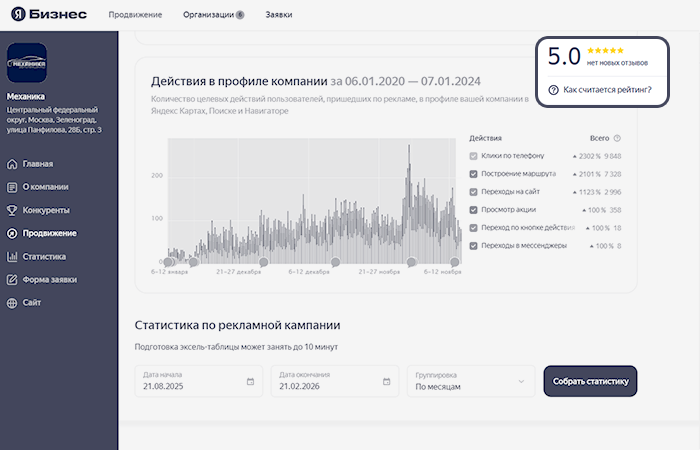Open Конкуренты in the sidebar
700x450 pixels.
point(38,210)
